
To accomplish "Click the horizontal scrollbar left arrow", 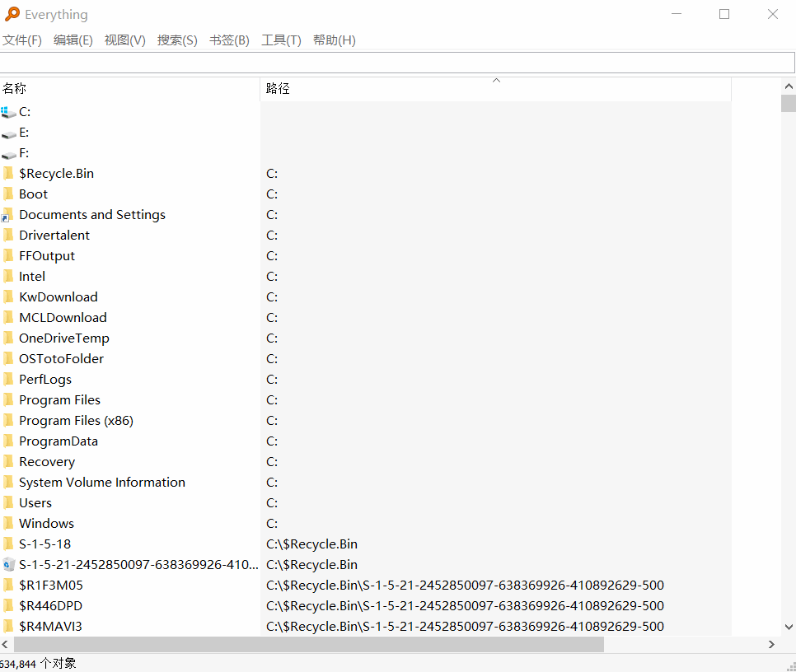I will (5, 645).
